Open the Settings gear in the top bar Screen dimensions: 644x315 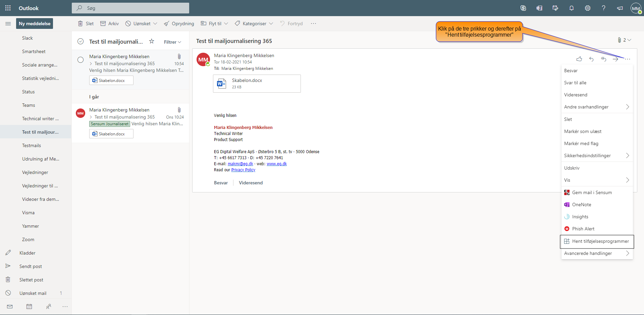click(587, 8)
